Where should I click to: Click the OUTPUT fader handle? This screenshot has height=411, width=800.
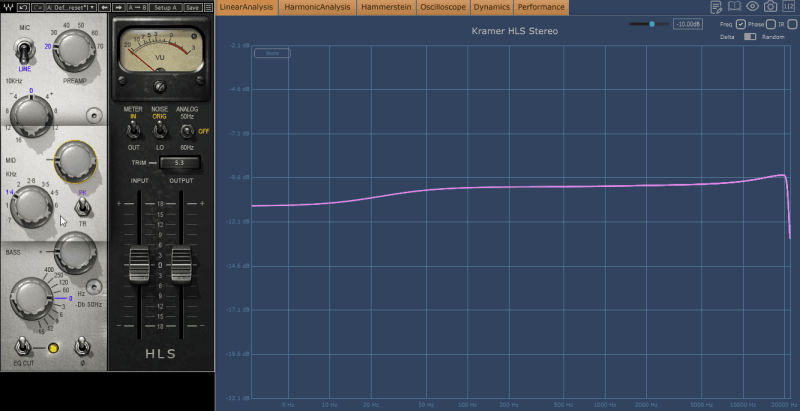(181, 265)
